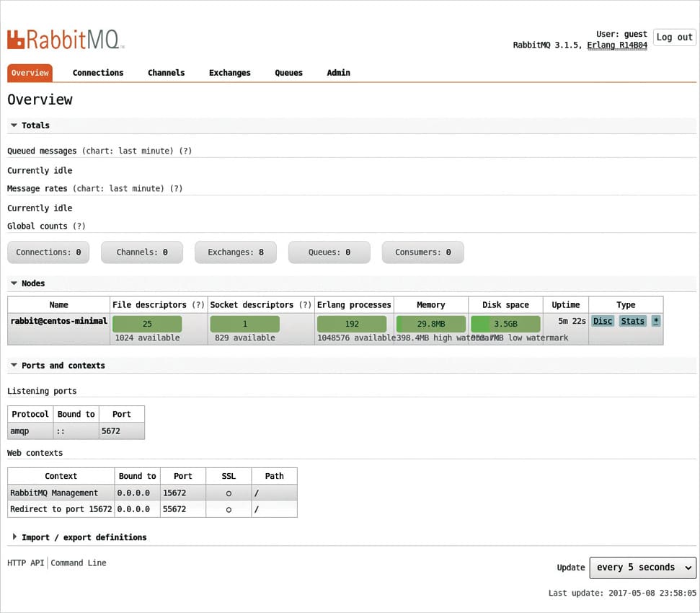Click help (?) next to Message rates
Viewport: 700px width, 613px height.
[177, 188]
